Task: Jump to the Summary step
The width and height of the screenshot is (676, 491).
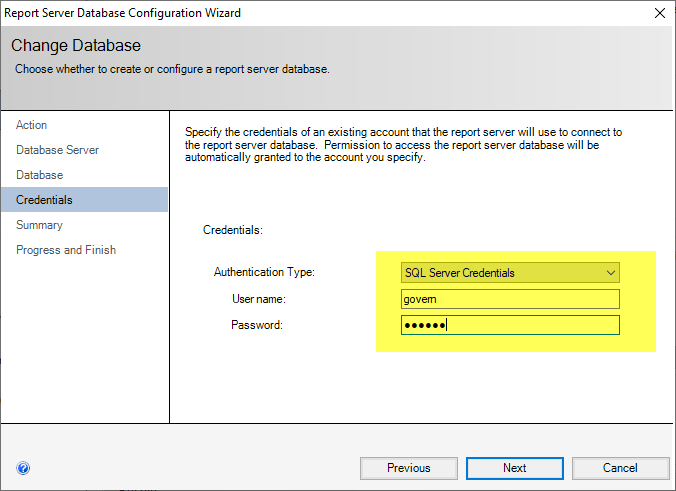Action: tap(39, 225)
